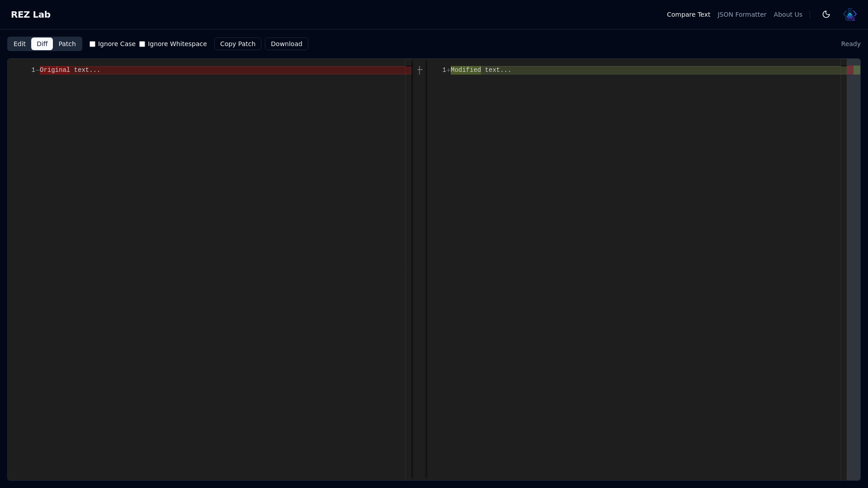Click the Download button
The height and width of the screenshot is (488, 868).
coord(287,44)
